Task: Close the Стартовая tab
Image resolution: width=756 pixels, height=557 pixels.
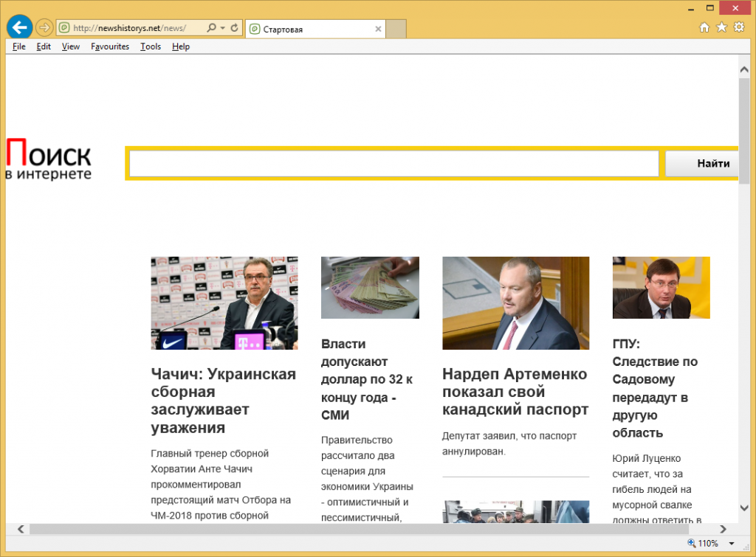Action: tap(378, 30)
